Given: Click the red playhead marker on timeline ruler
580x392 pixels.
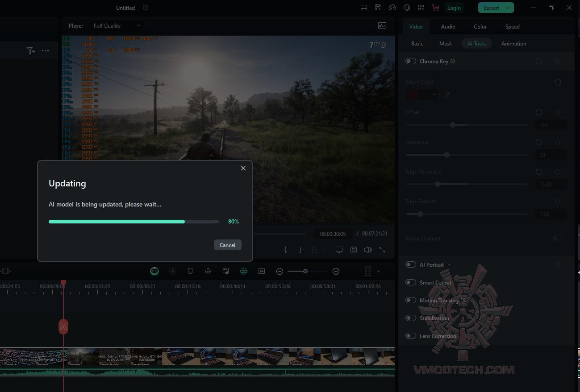Looking at the screenshot, I should pos(63,283).
